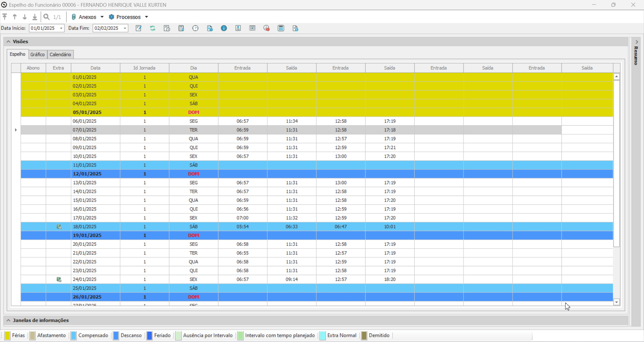The image size is (644, 342).
Task: Switch to the Gráfico tab
Action: [x=38, y=55]
